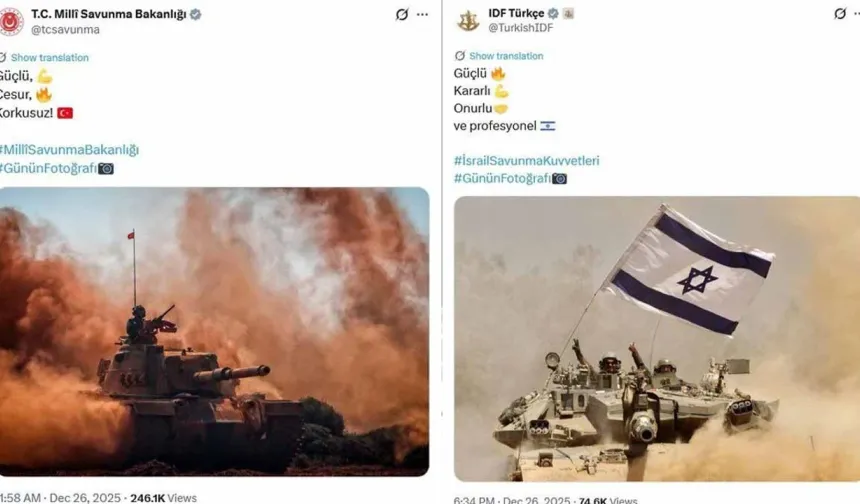Open the #MillîSavunmaBakanlığı hashtag

click(69, 150)
